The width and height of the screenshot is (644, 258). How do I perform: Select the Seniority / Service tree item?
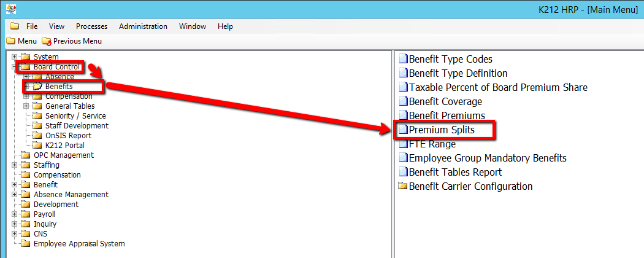75,116
